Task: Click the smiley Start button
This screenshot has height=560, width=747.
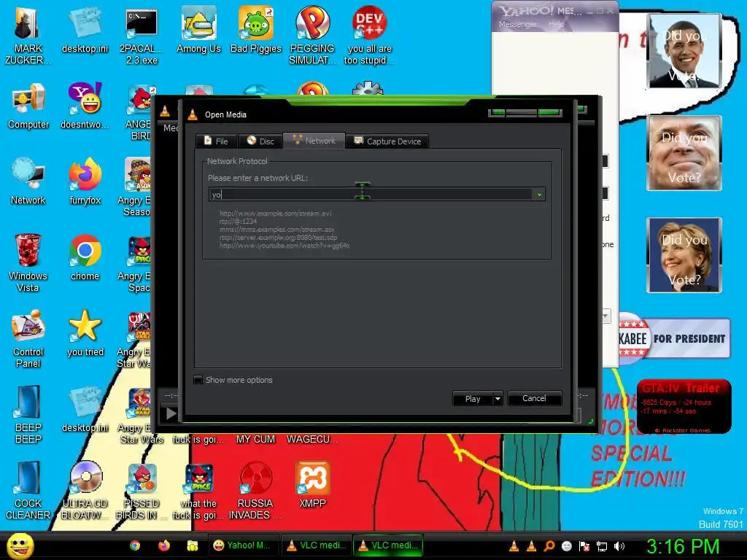Action: pyautogui.click(x=20, y=545)
